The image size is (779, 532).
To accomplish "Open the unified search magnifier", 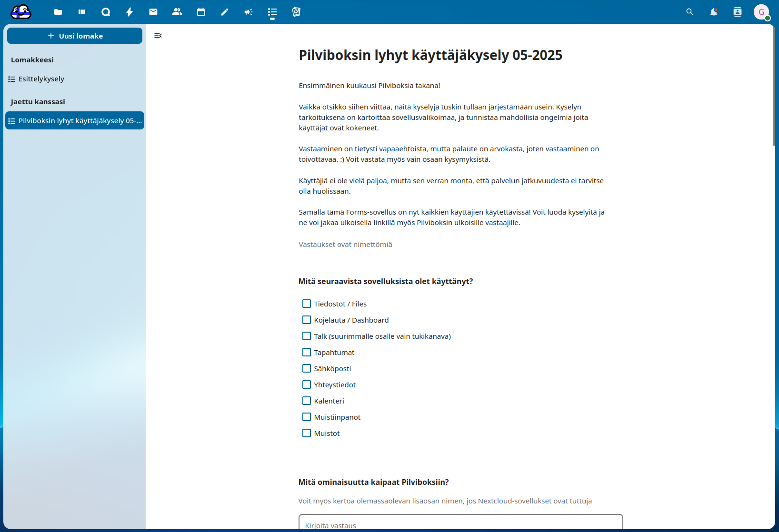I will (689, 12).
